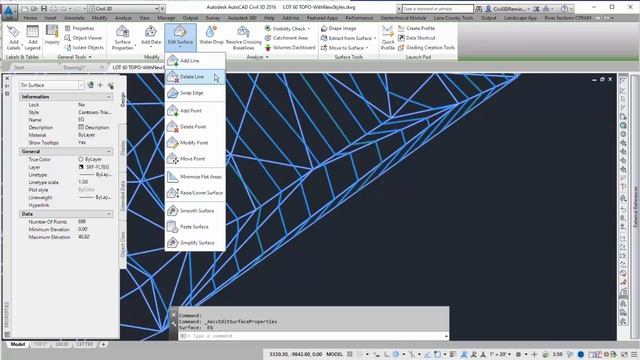Screen dimensions: 640x360
Task: Select Raise/Lower Surface option
Action: [195, 193]
